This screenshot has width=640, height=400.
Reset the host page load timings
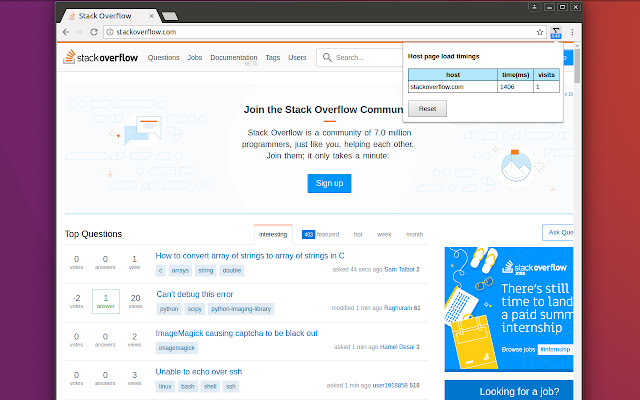coord(427,109)
